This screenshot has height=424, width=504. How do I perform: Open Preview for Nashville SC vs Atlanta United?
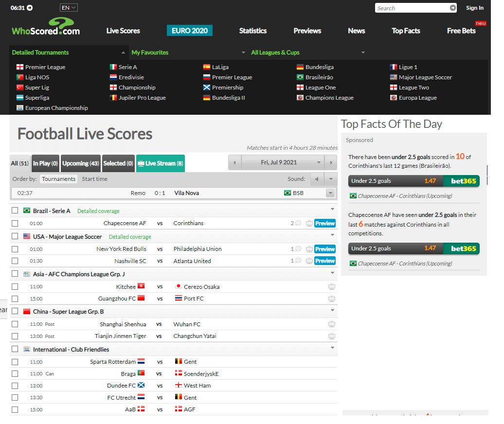pyautogui.click(x=325, y=261)
